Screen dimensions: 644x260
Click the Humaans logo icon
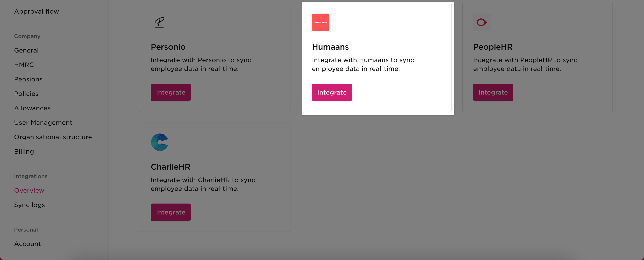coord(320,22)
